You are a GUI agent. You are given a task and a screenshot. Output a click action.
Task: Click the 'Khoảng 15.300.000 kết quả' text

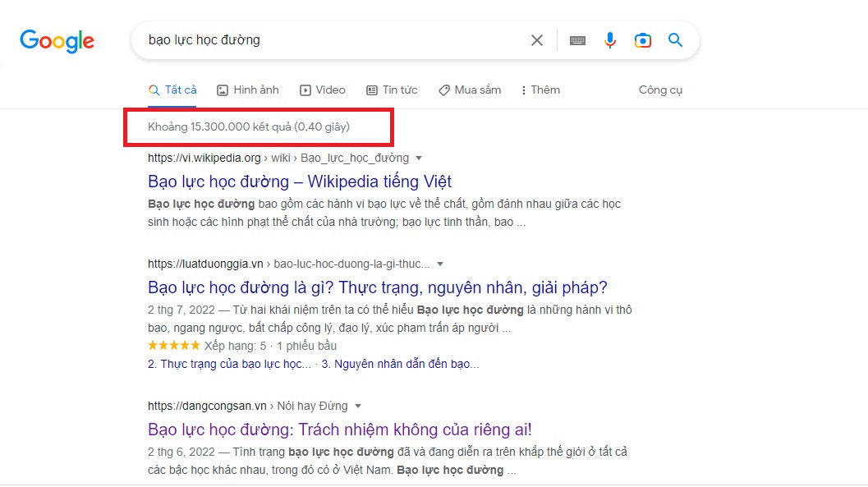click(249, 126)
